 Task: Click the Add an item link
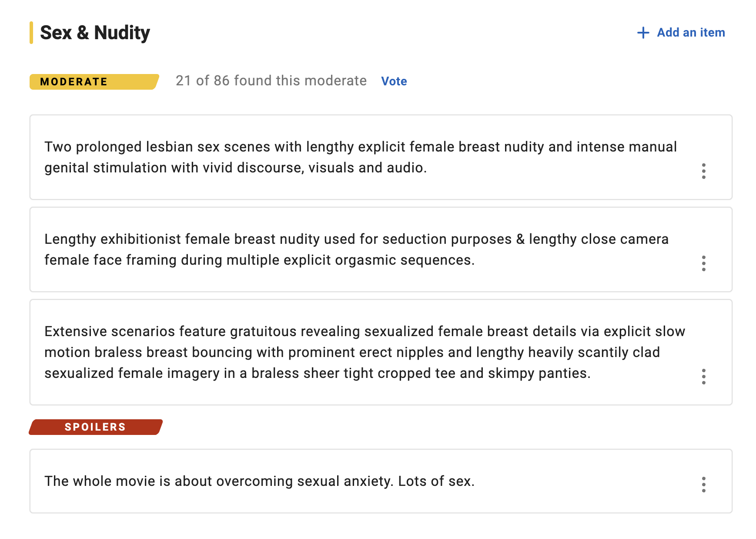[681, 33]
